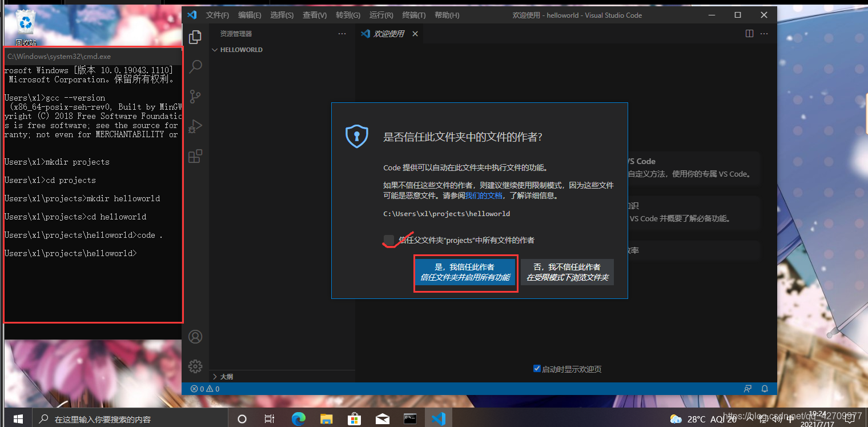Screen dimensions: 868x427
Task: Check trust parent folder "projects" checkbox
Action: [389, 240]
